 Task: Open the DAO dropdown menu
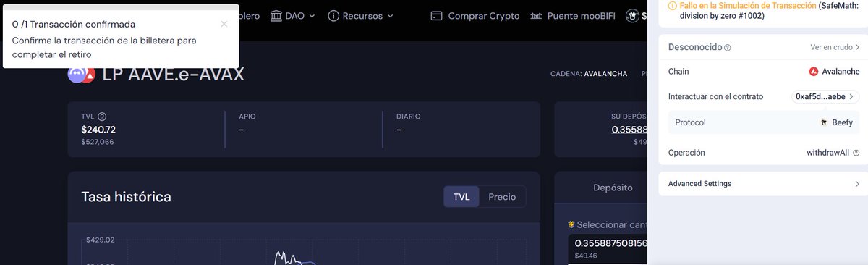click(293, 16)
